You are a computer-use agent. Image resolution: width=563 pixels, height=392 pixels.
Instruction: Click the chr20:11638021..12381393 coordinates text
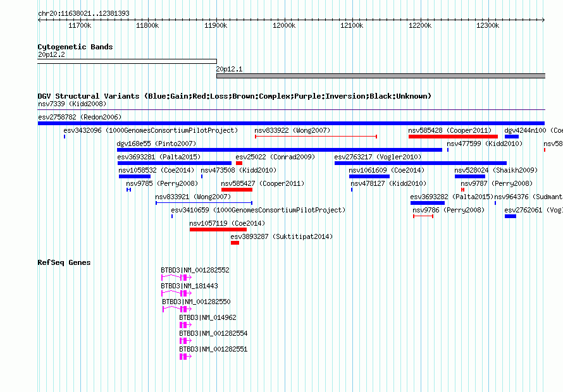(84, 13)
